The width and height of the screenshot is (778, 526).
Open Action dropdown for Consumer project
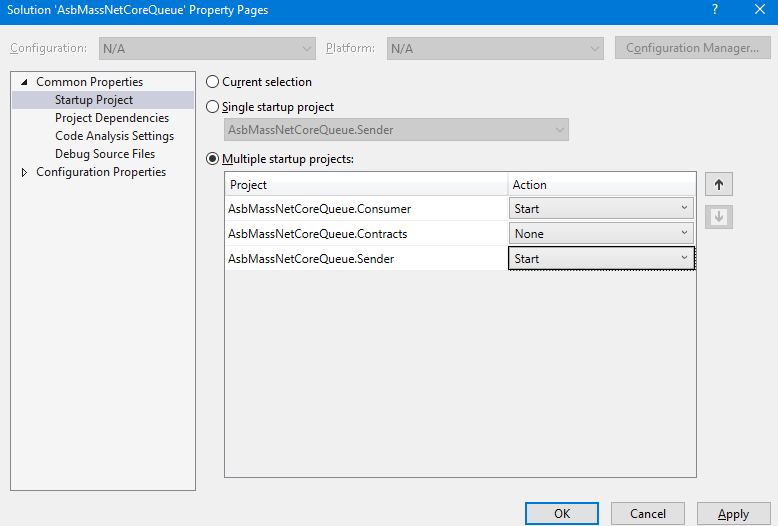601,209
